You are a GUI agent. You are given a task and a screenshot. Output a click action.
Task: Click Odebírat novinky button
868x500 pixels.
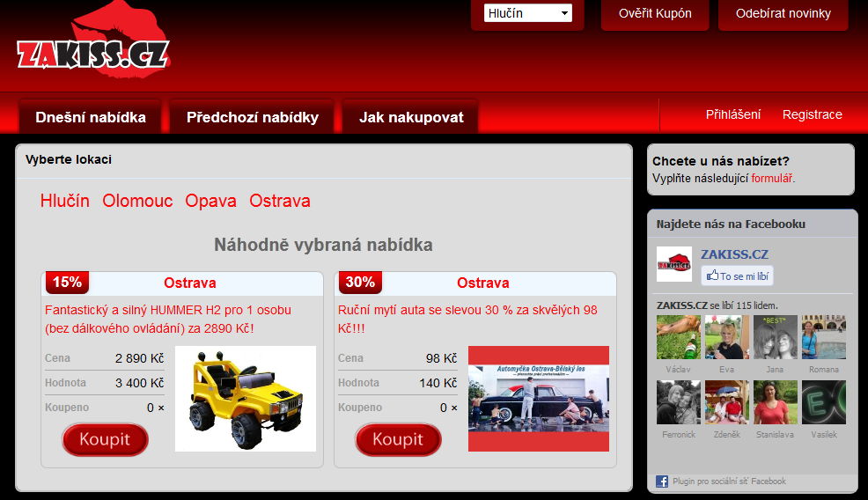pyautogui.click(x=783, y=13)
